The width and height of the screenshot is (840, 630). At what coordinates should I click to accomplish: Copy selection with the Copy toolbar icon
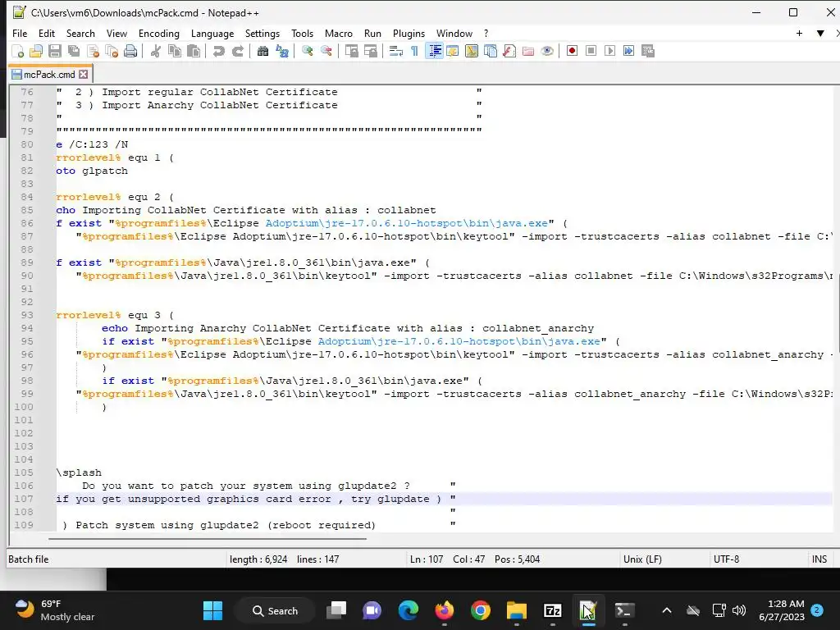point(175,51)
